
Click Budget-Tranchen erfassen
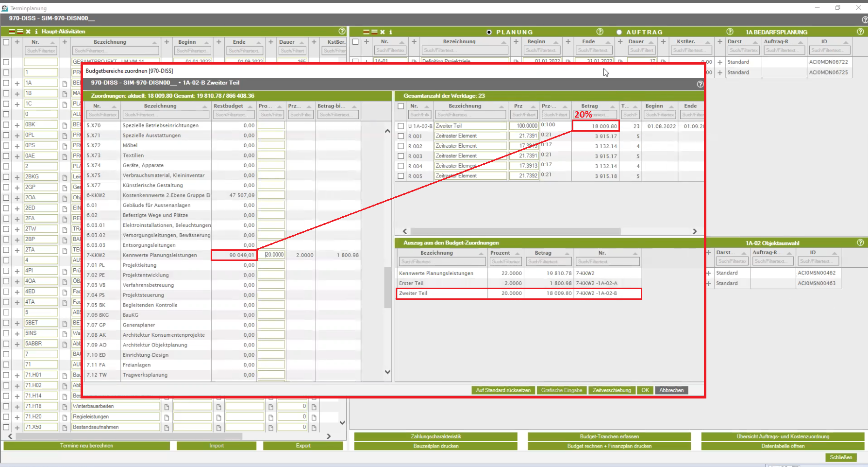pyautogui.click(x=609, y=436)
